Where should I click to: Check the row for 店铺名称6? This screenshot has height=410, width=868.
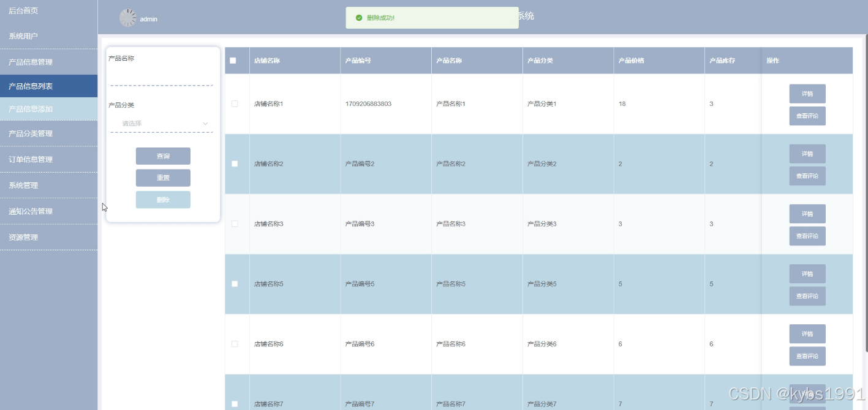235,344
